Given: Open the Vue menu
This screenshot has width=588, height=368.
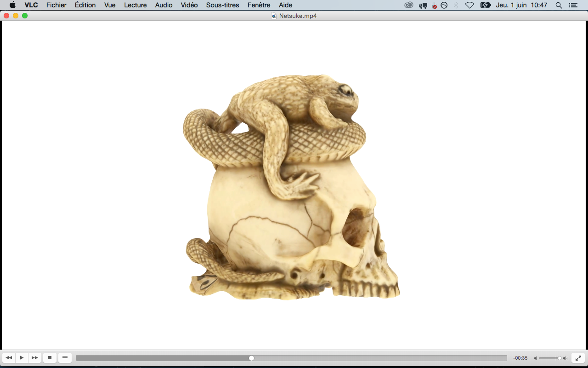Looking at the screenshot, I should (110, 5).
